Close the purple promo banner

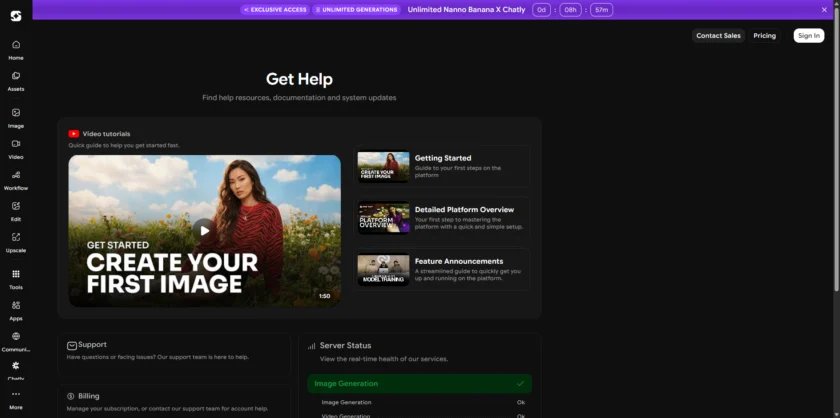click(x=824, y=10)
